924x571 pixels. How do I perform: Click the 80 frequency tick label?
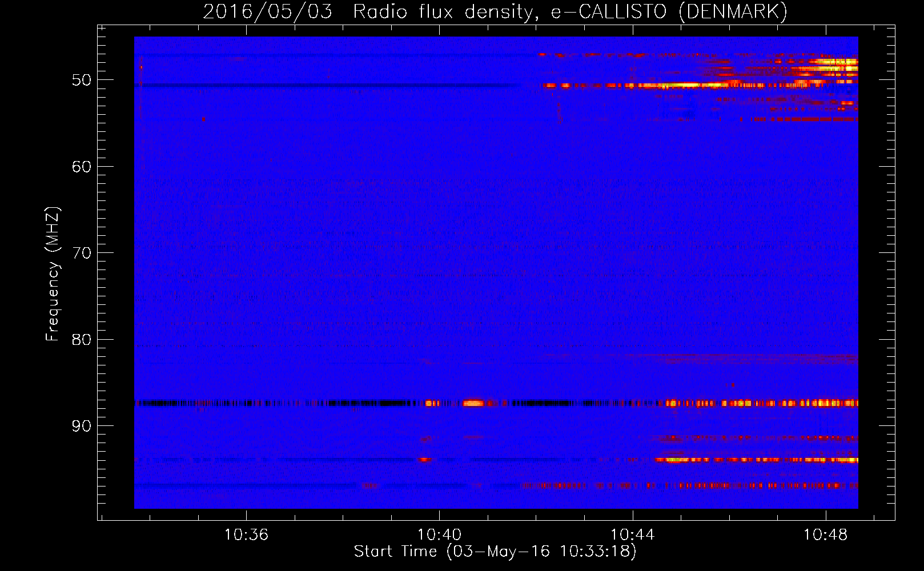(82, 340)
